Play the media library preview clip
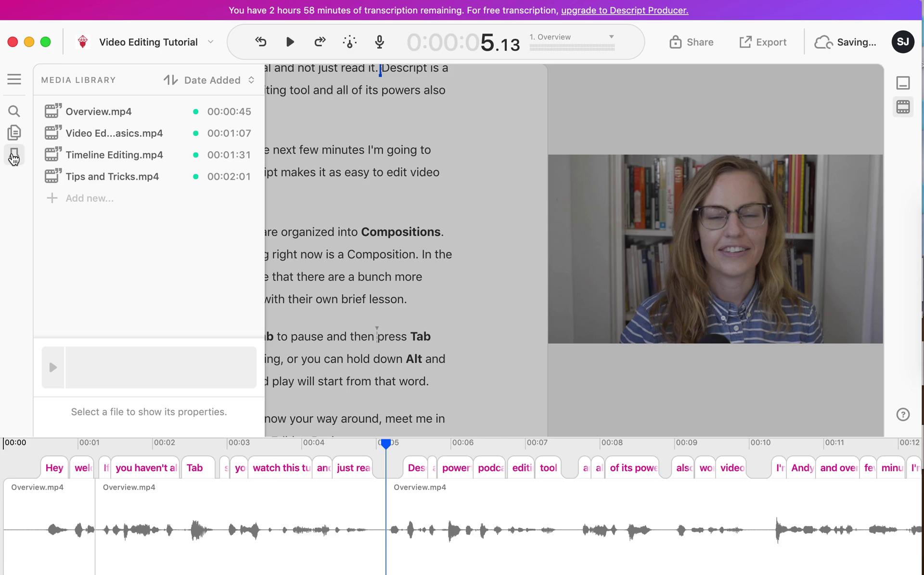Viewport: 924px width, 575px height. pos(53,367)
